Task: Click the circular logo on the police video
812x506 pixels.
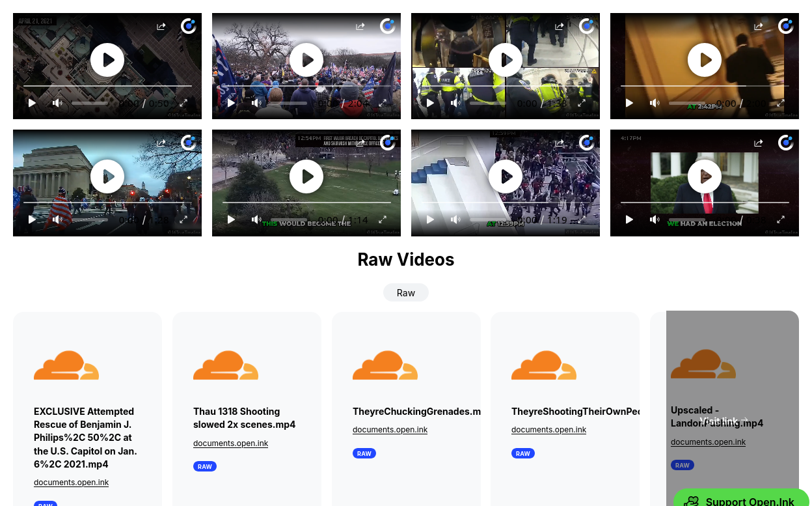Action: tap(587, 26)
